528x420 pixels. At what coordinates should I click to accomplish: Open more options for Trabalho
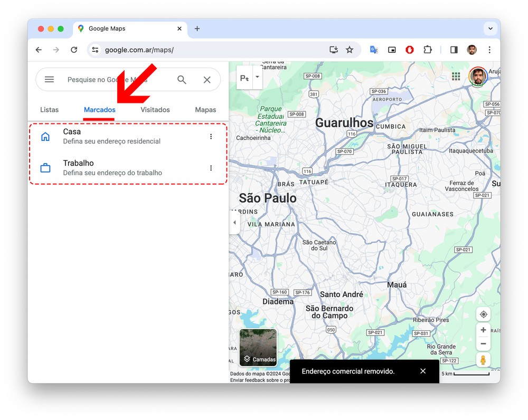[211, 168]
